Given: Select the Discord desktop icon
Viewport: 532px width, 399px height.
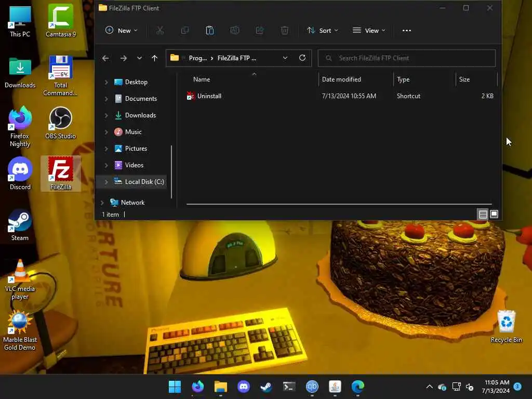Looking at the screenshot, I should pos(20,174).
